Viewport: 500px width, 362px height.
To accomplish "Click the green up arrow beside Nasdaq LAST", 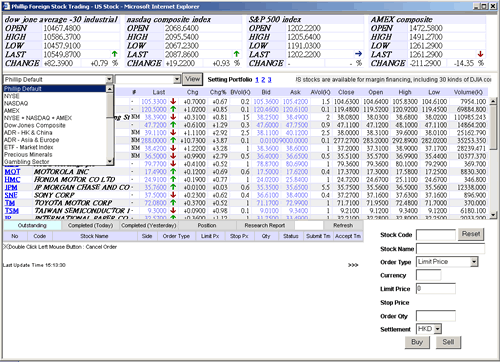I will click(x=237, y=54).
